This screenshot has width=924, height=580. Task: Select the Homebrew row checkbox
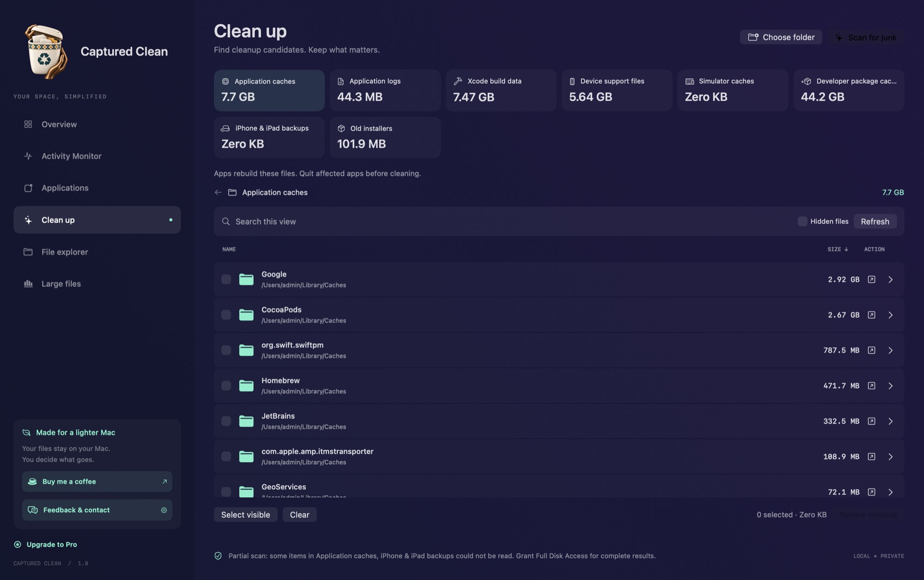[x=226, y=386]
